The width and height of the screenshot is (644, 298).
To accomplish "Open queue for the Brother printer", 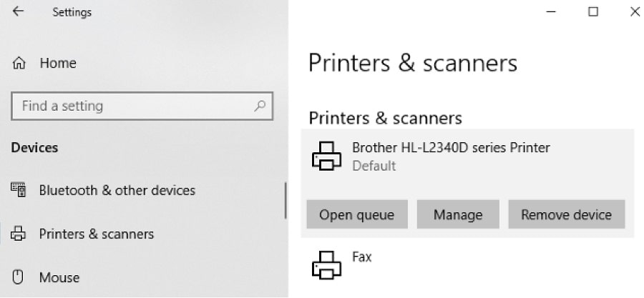I will (x=357, y=214).
